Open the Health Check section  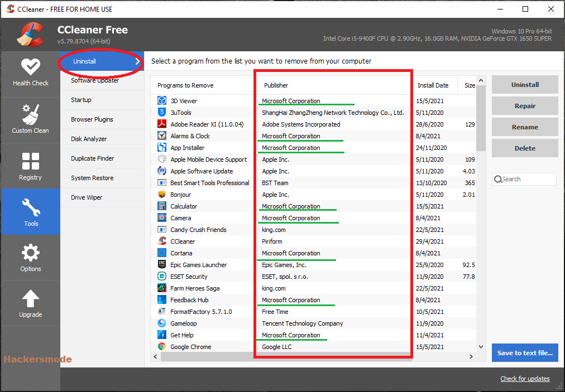31,75
